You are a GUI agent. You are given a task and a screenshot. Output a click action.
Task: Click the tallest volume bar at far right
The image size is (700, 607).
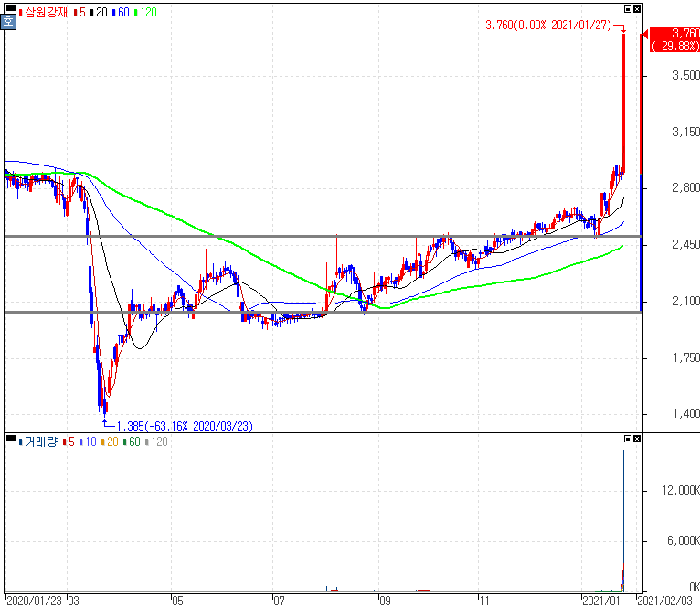pyautogui.click(x=623, y=521)
